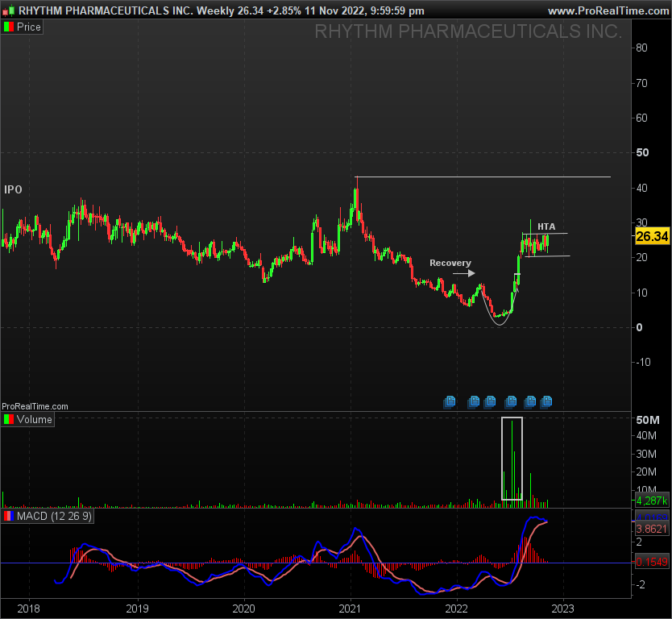Open the rightmost blue document marker icon
This screenshot has height=619, width=672.
(546, 401)
